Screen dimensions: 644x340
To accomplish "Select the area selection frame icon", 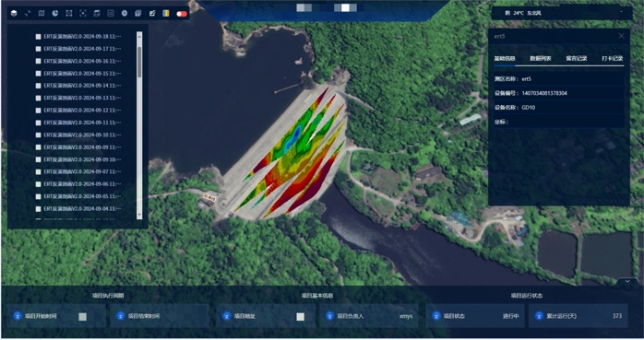I will (x=69, y=13).
